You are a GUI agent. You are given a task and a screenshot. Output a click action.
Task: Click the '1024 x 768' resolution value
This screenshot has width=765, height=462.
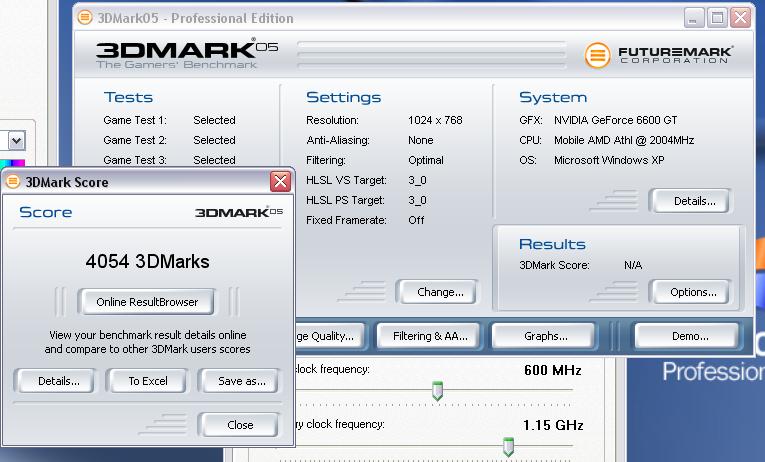[x=435, y=120]
